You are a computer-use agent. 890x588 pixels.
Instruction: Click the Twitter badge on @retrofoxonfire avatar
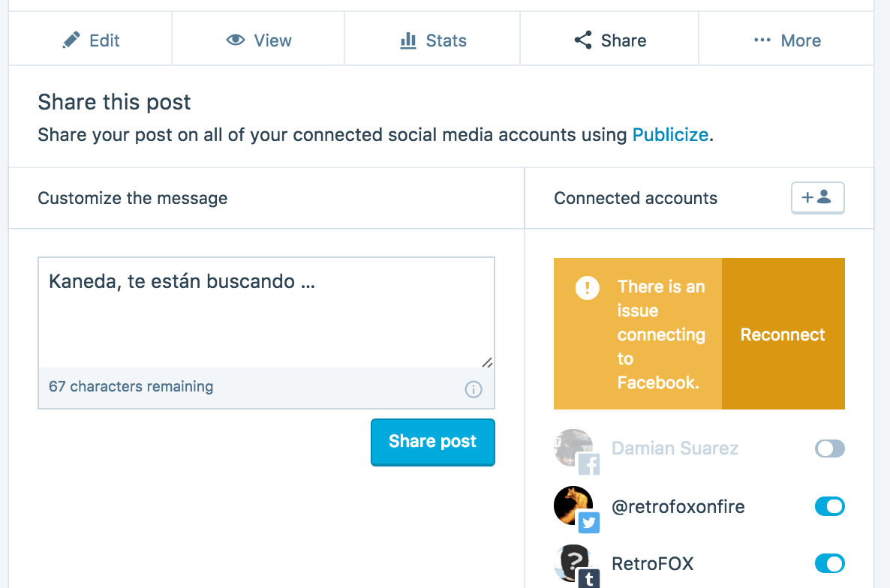point(589,522)
